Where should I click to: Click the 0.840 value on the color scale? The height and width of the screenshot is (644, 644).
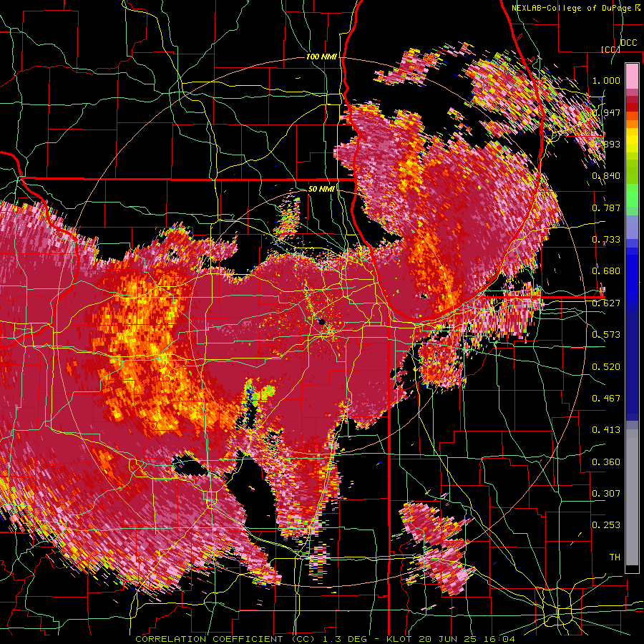606,176
